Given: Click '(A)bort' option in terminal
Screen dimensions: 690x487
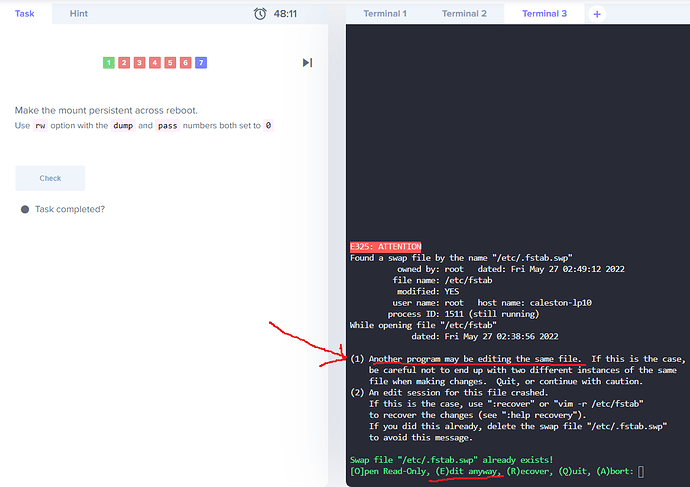Looking at the screenshot, I should (615, 472).
